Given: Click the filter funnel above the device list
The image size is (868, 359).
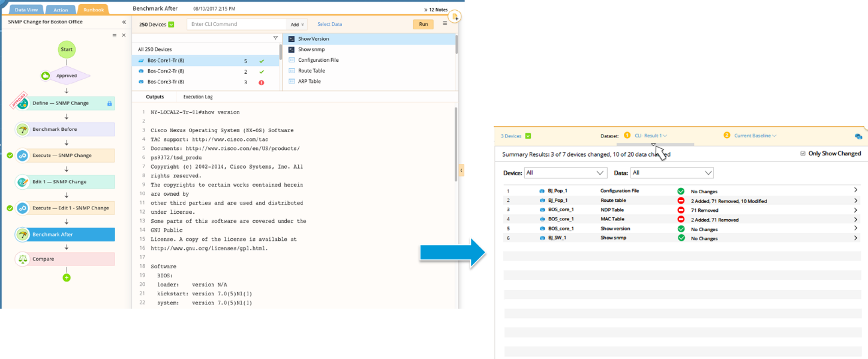Looking at the screenshot, I should (x=275, y=37).
